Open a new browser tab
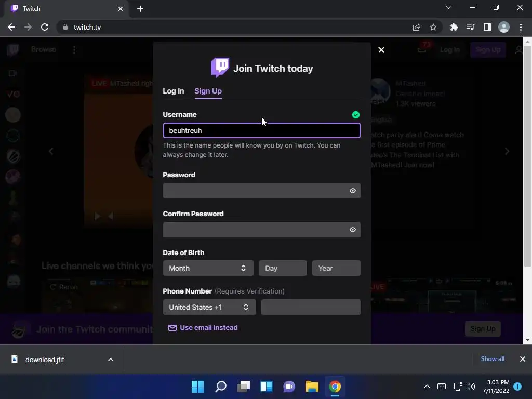This screenshot has height=399, width=532. 140,9
